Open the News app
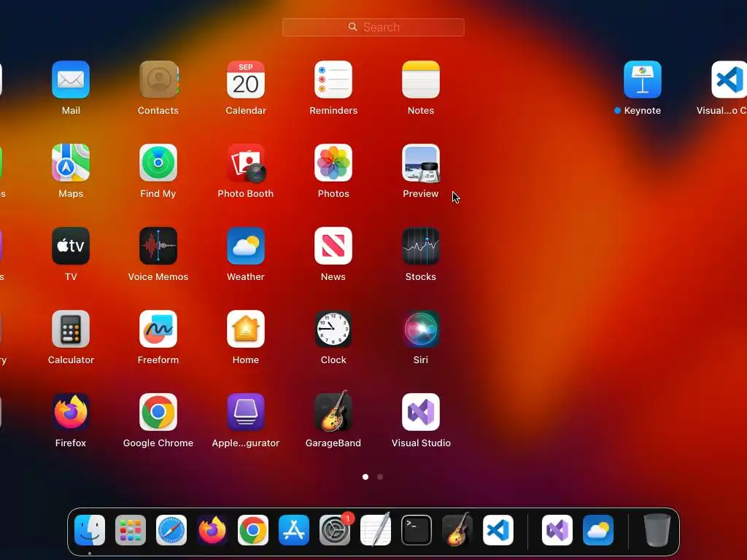 333,246
